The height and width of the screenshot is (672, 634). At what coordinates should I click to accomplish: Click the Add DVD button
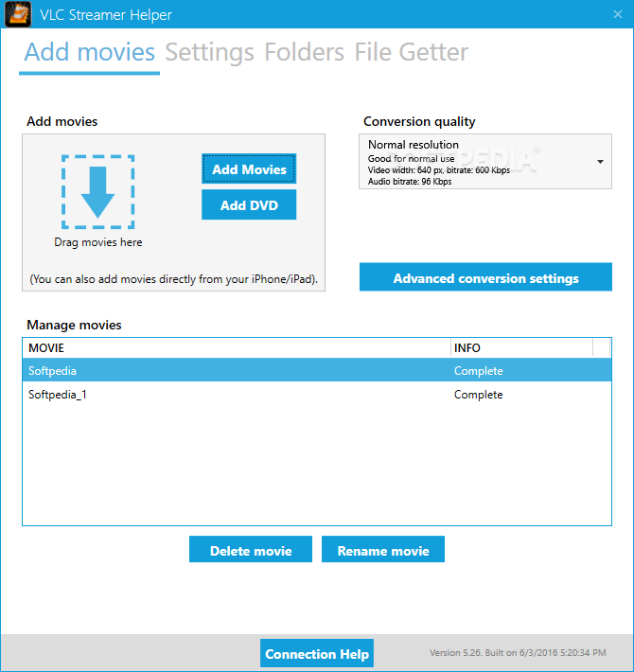pyautogui.click(x=249, y=204)
